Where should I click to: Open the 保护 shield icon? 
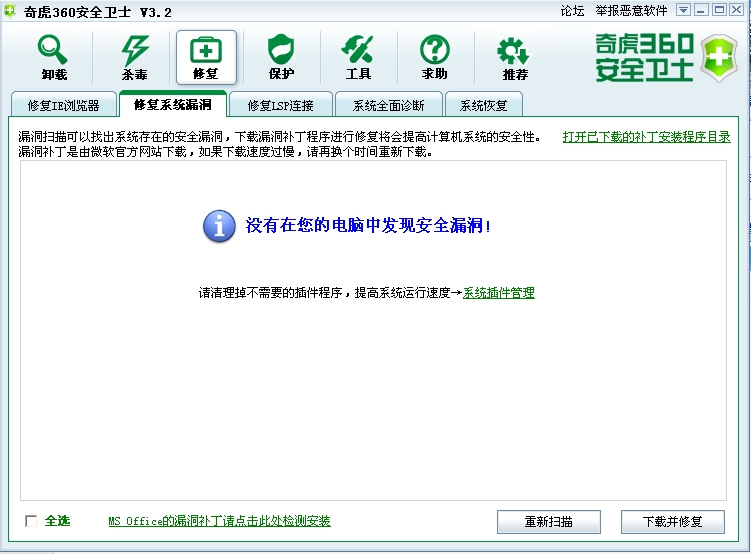point(281,49)
